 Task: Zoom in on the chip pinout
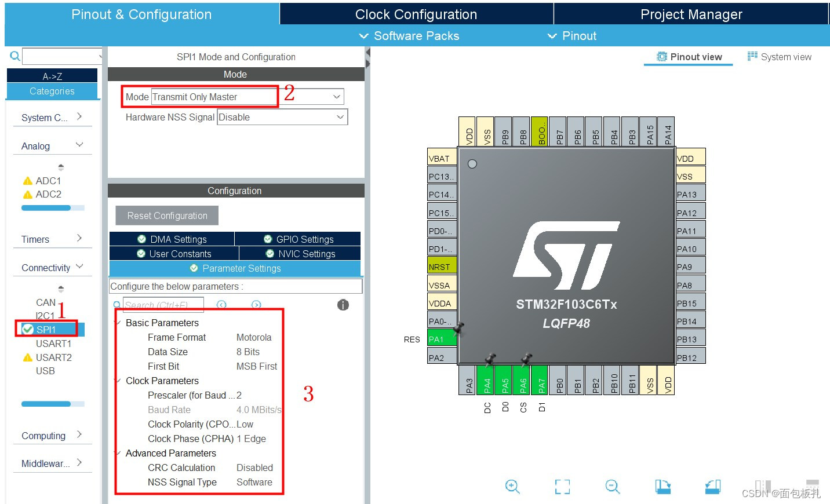512,487
